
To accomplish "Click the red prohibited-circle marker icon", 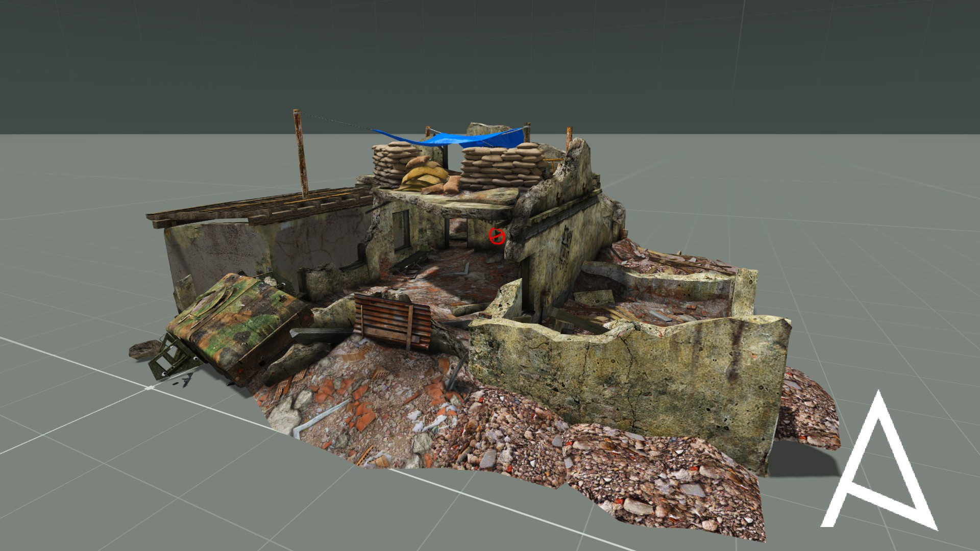I will (497, 236).
